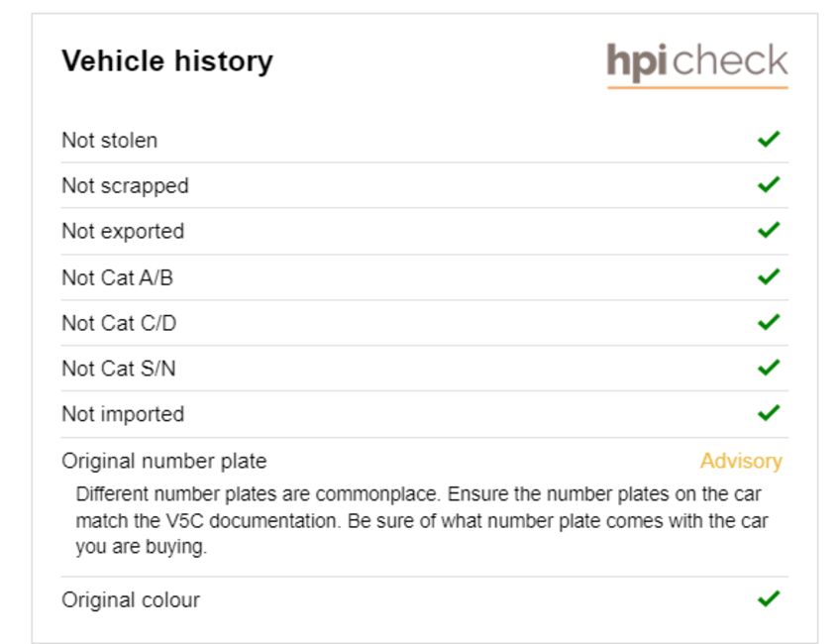Open the yellow Advisory label
Image resolution: width=837 pixels, height=644 pixels.
pyautogui.click(x=741, y=461)
